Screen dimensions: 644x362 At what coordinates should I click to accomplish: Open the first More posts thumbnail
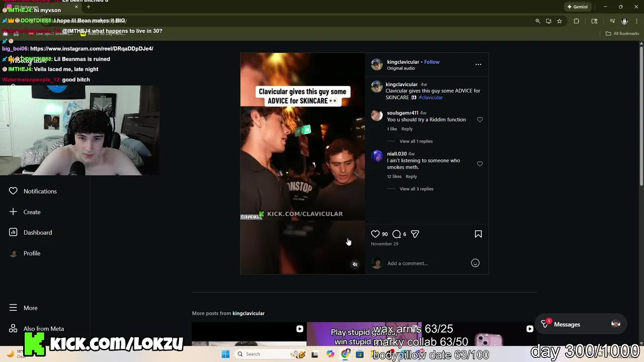249,334
